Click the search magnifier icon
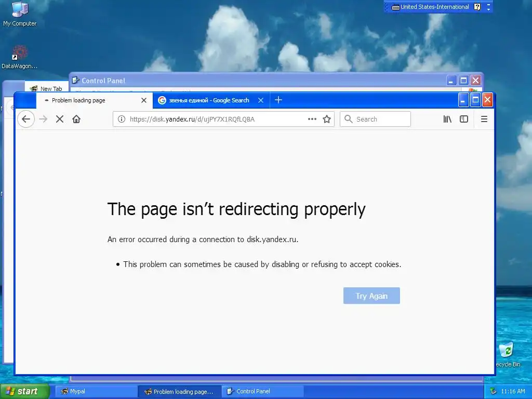 click(348, 119)
